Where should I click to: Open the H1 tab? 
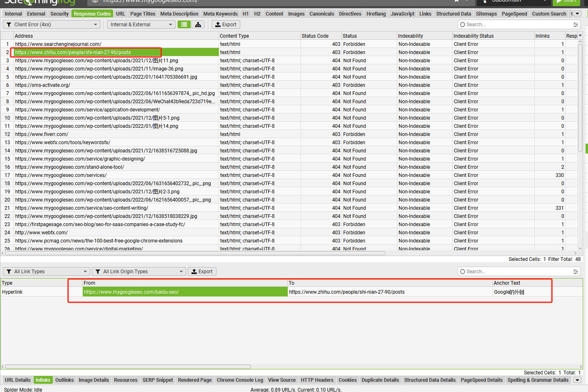point(246,14)
